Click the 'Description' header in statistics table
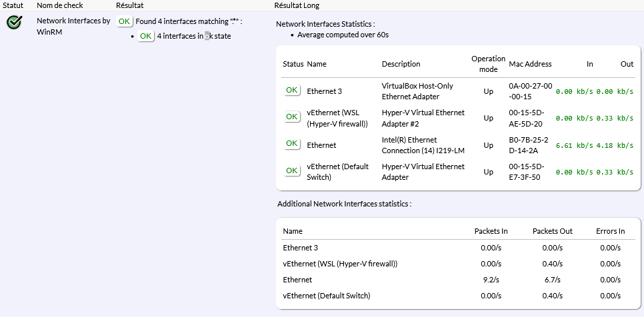This screenshot has width=644, height=317. pos(401,64)
